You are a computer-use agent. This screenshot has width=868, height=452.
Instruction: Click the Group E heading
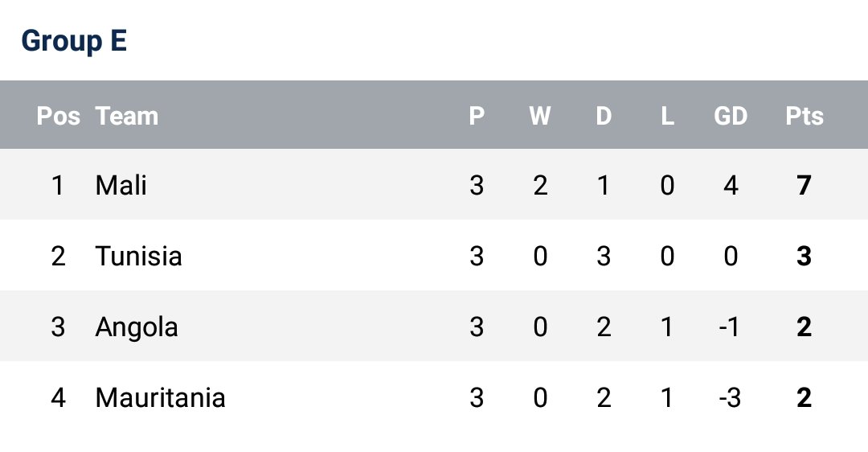coord(74,40)
